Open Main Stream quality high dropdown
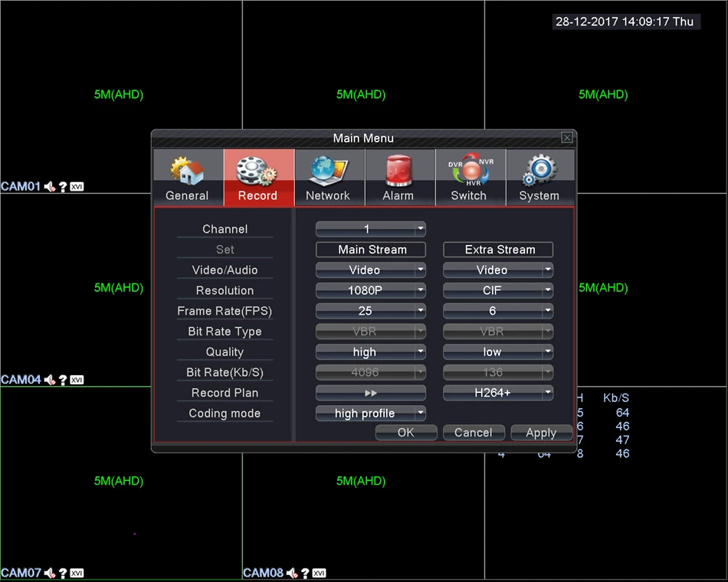 coord(370,351)
